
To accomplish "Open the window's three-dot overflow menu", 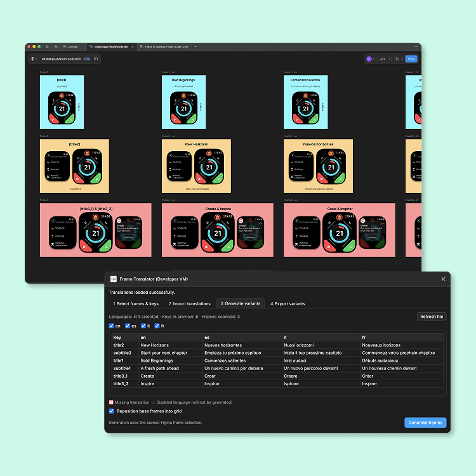I will pyautogui.click(x=416, y=46).
